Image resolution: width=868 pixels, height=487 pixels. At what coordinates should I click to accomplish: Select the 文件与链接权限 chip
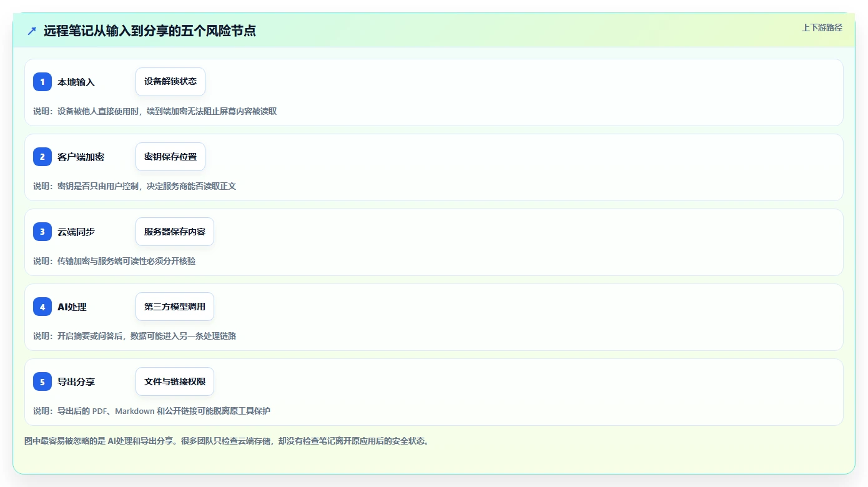click(x=175, y=381)
